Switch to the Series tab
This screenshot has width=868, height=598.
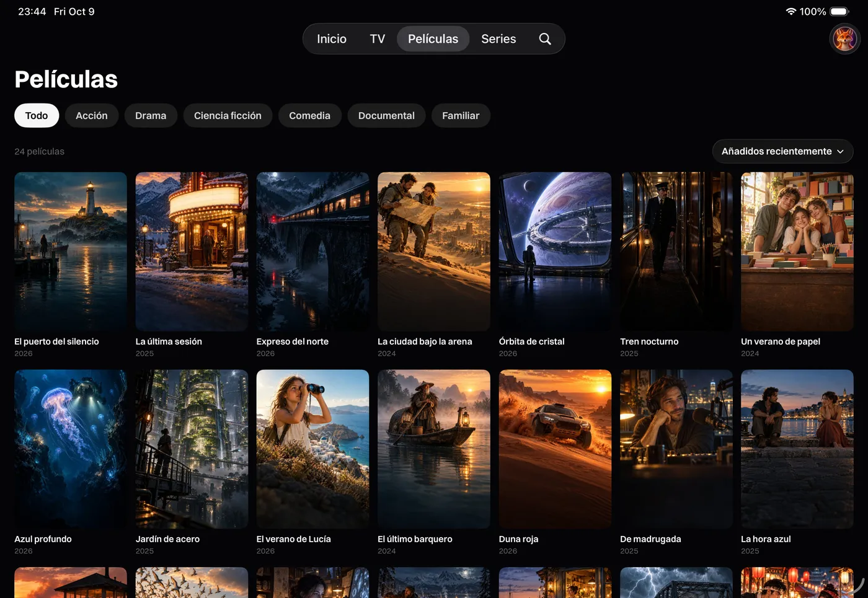[x=498, y=39]
